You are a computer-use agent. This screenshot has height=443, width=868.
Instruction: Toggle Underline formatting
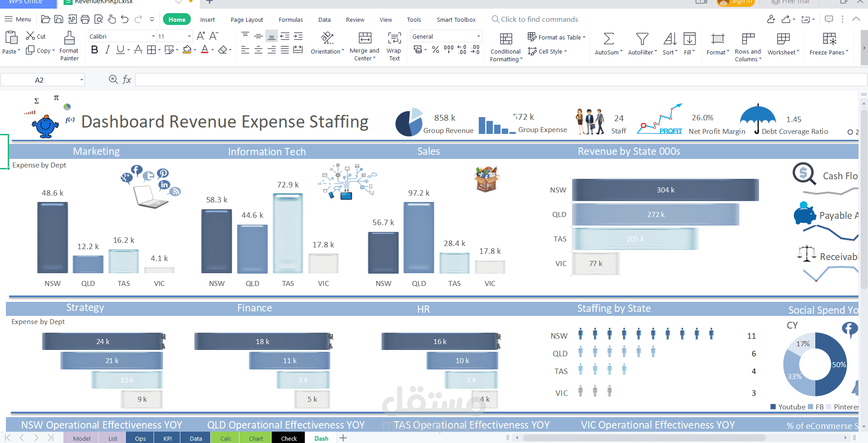click(120, 49)
